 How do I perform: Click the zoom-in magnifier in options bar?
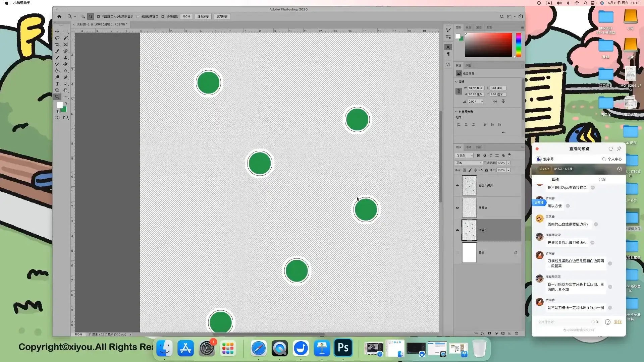83,16
